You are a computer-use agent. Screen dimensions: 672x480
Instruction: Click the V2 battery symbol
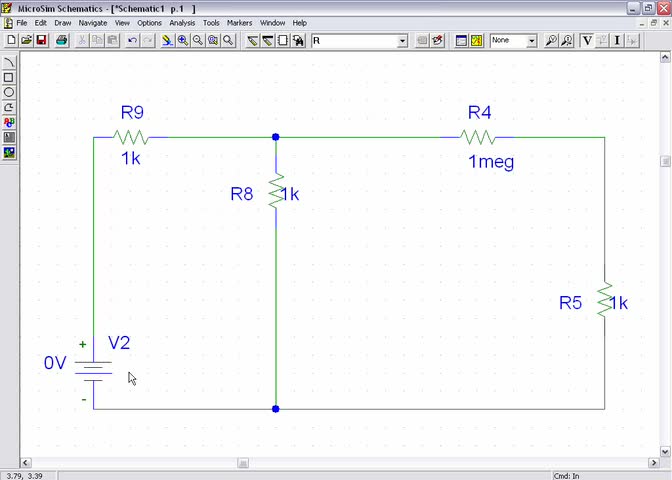93,371
